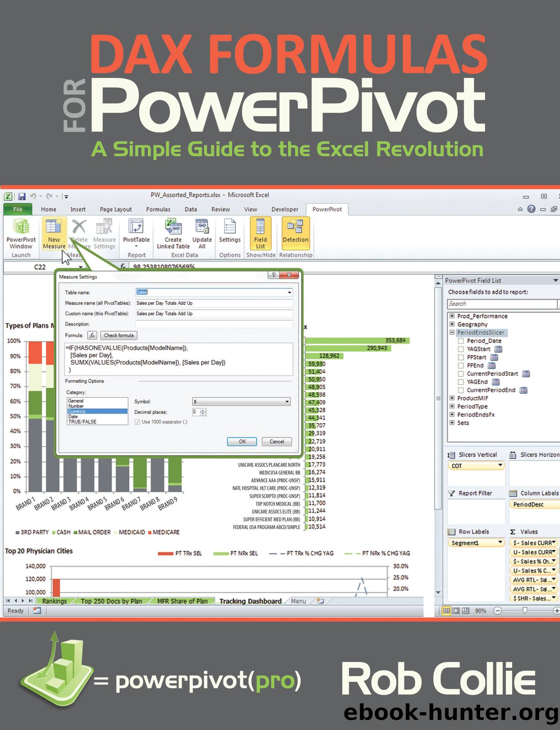The width and height of the screenshot is (560, 730).
Task: Open the File tab
Action: (18, 209)
